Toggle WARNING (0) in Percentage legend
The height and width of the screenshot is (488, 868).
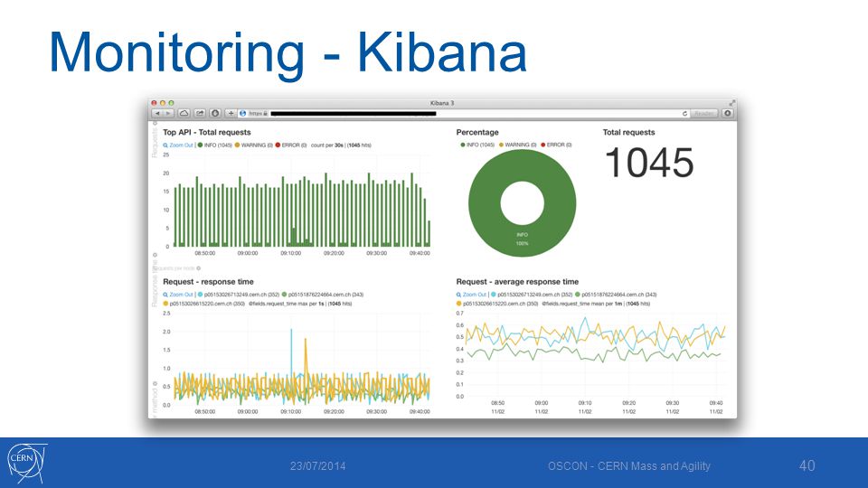(x=517, y=145)
